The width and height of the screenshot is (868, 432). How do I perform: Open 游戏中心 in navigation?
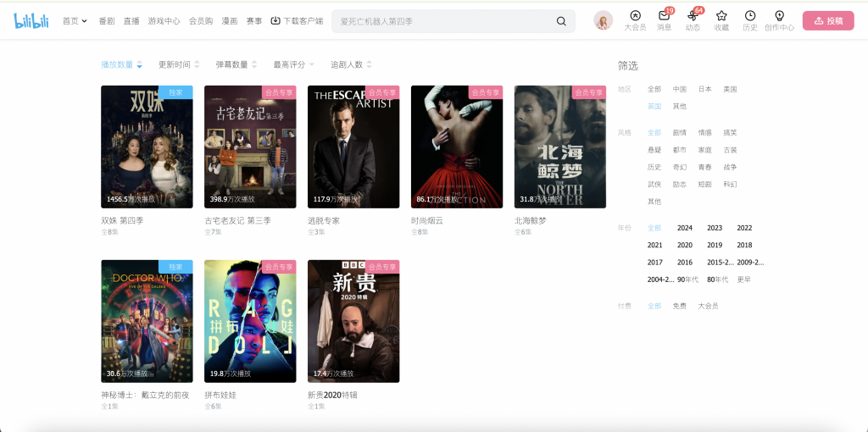pyautogui.click(x=164, y=21)
